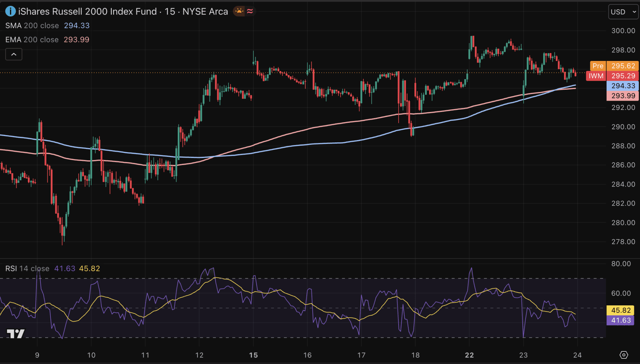The height and width of the screenshot is (364, 640).
Task: Click date 18 on the time axis
Action: (416, 355)
